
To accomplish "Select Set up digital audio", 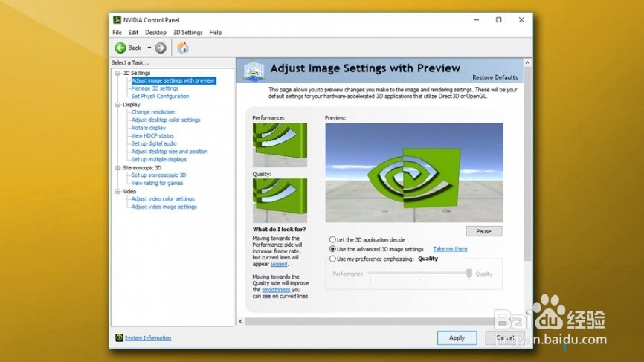I will coord(154,143).
